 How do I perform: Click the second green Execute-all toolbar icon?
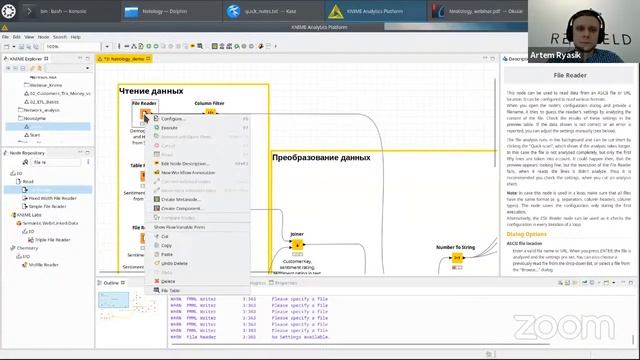156,47
